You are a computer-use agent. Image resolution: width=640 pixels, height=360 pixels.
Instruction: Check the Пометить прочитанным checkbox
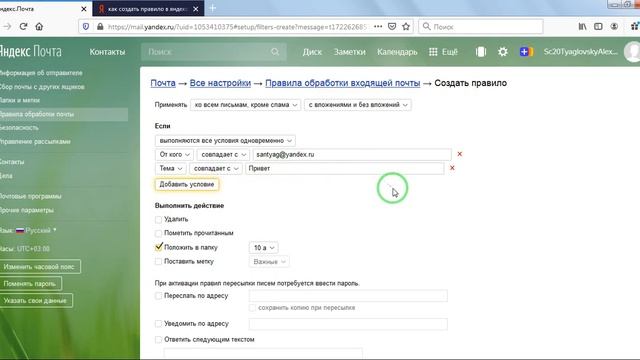(158, 233)
